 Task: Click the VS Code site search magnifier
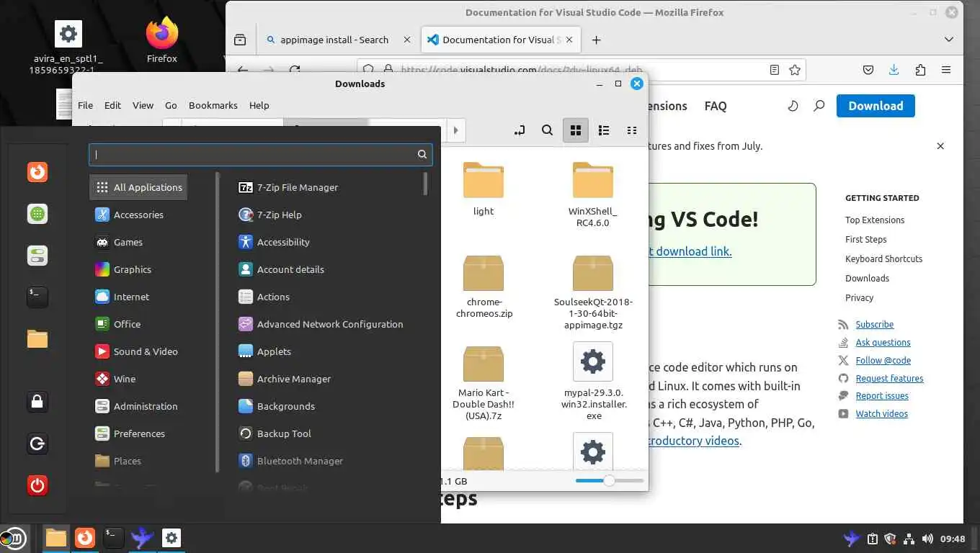pyautogui.click(x=819, y=106)
